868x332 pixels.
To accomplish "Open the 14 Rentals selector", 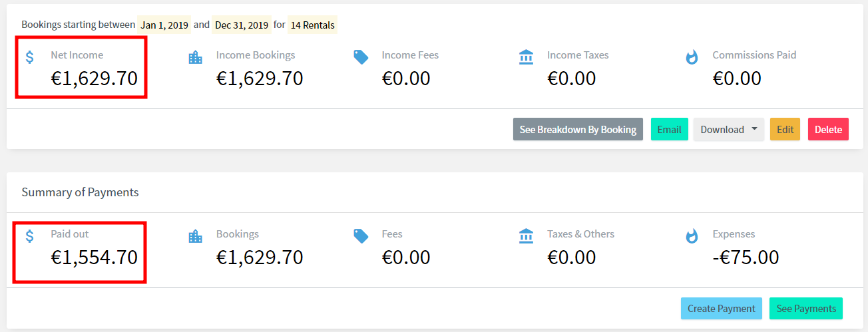I will tap(312, 25).
